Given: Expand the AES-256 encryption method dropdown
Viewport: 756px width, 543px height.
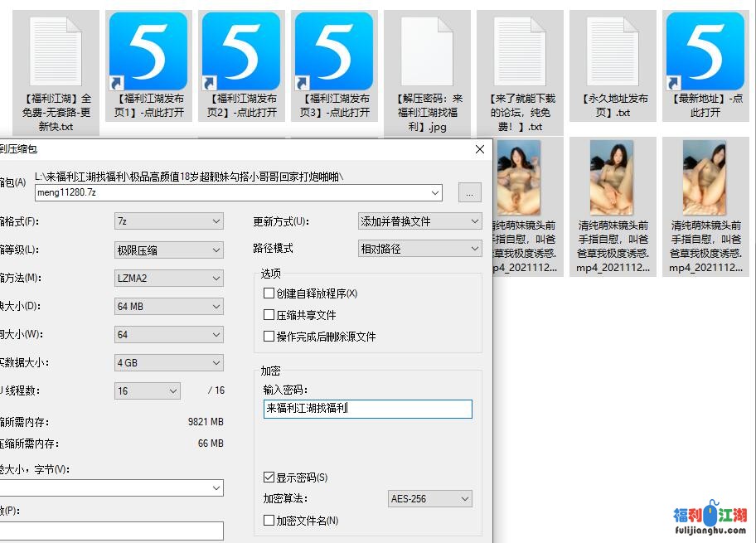Looking at the screenshot, I should point(430,499).
